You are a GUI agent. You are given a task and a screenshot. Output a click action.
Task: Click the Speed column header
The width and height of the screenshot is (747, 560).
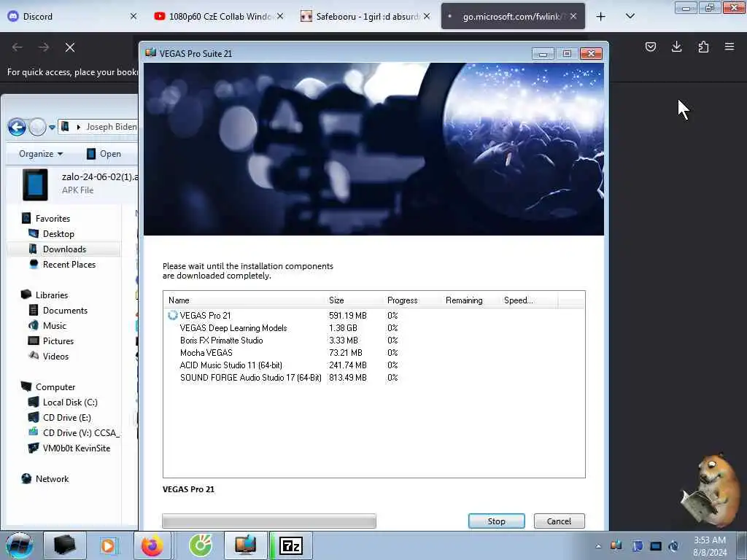point(529,300)
